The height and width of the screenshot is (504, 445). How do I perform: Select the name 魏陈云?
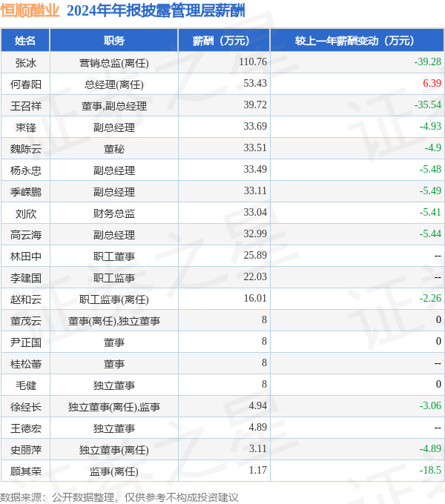[x=26, y=149]
